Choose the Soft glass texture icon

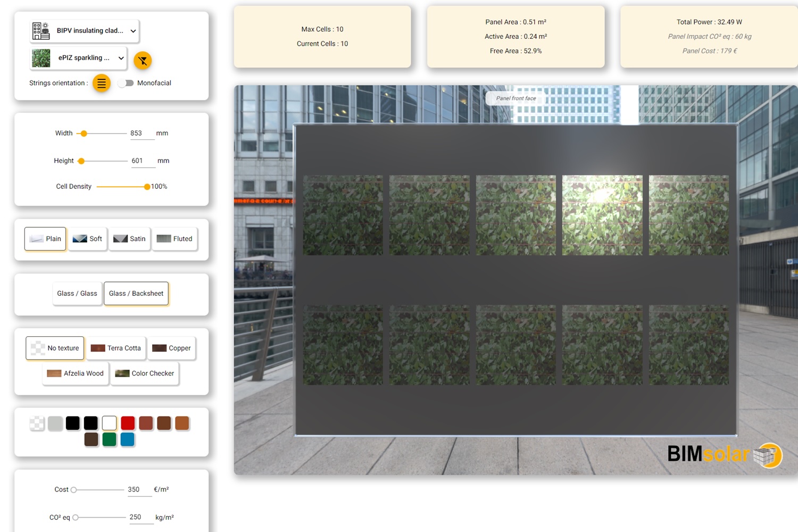click(x=80, y=238)
